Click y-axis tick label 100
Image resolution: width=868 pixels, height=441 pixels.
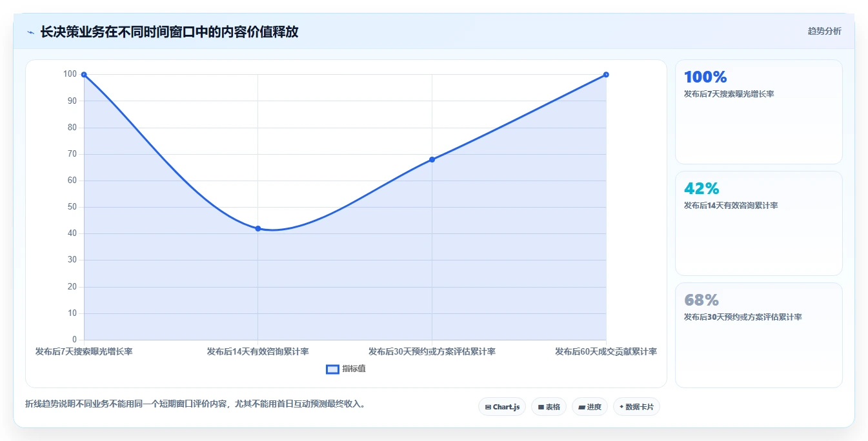tap(70, 74)
